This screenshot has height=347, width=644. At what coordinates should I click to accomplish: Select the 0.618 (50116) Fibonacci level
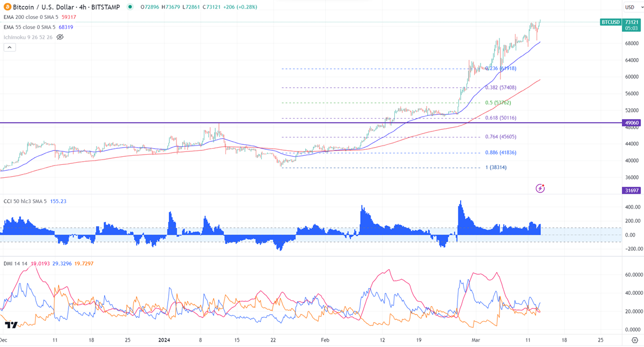501,117
